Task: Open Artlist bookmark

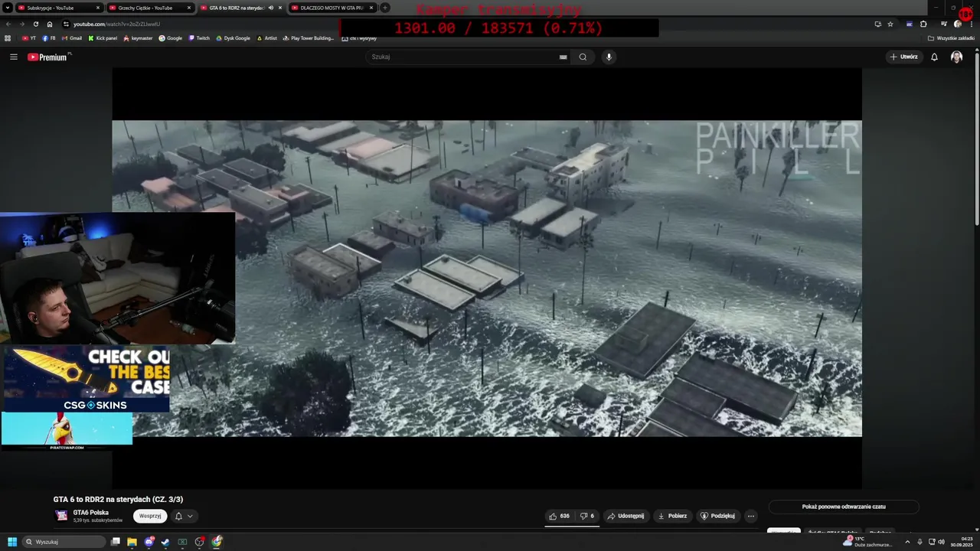Action: [x=267, y=38]
